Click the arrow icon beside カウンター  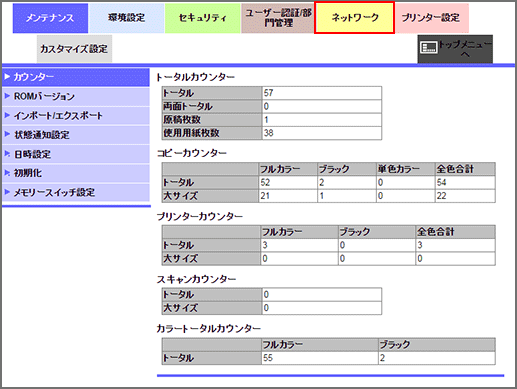[7, 77]
